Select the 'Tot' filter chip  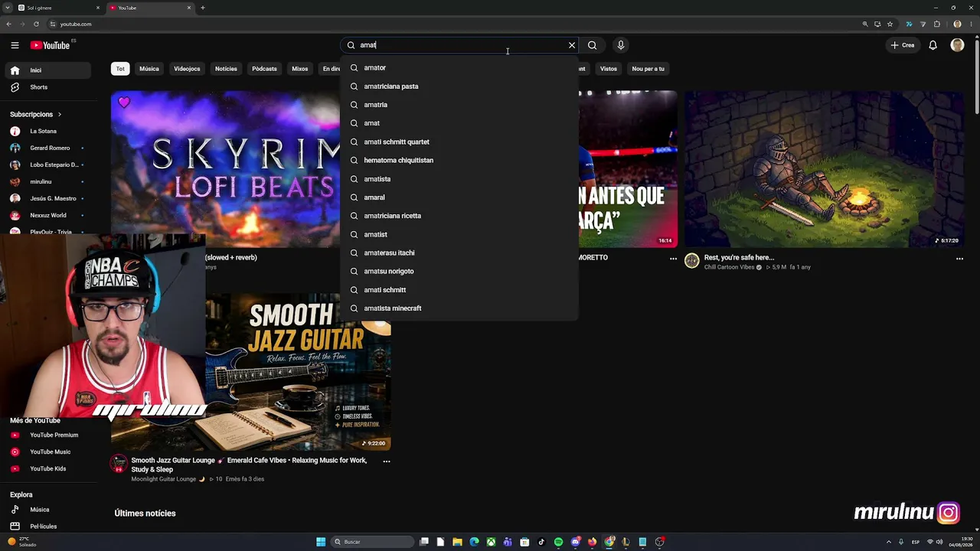coord(120,69)
